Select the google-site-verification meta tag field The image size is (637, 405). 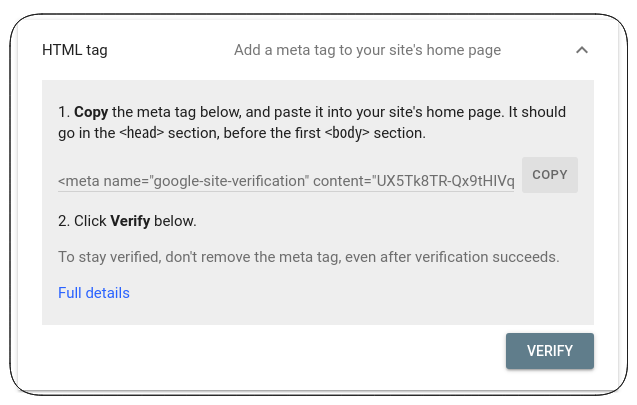[x=286, y=181]
